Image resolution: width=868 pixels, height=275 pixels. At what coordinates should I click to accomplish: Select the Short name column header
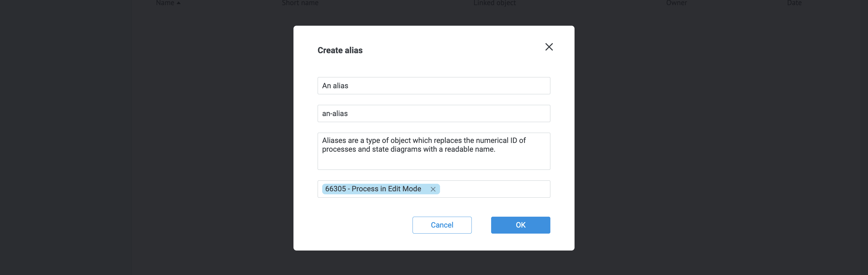300,3
